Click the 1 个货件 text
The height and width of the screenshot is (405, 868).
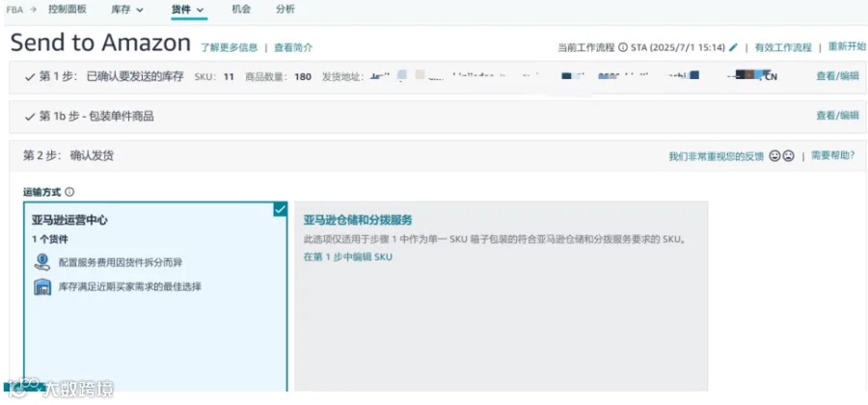(x=50, y=239)
